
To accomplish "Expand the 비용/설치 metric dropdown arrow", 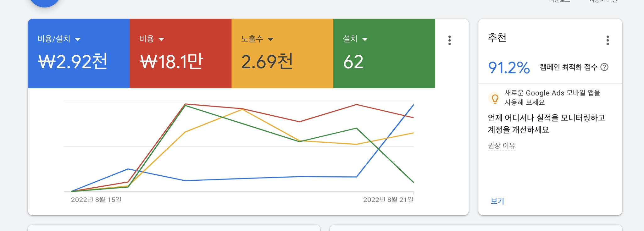I will click(x=78, y=39).
